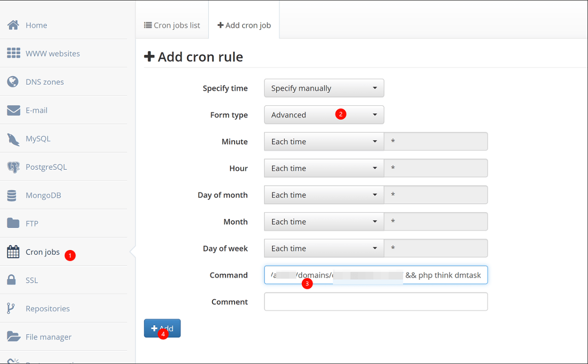The width and height of the screenshot is (588, 364).
Task: Select the MongoDB database icon
Action: click(12, 195)
